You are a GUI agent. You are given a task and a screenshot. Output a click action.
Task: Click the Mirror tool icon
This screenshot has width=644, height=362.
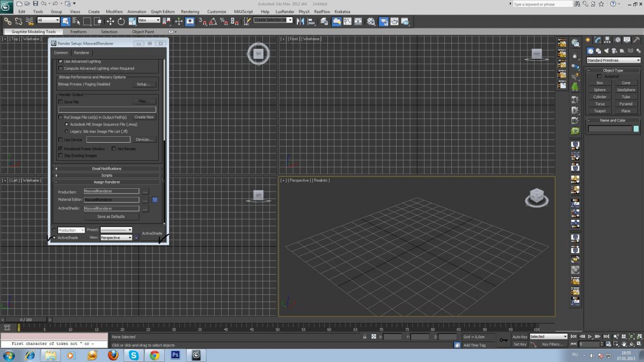pyautogui.click(x=299, y=21)
